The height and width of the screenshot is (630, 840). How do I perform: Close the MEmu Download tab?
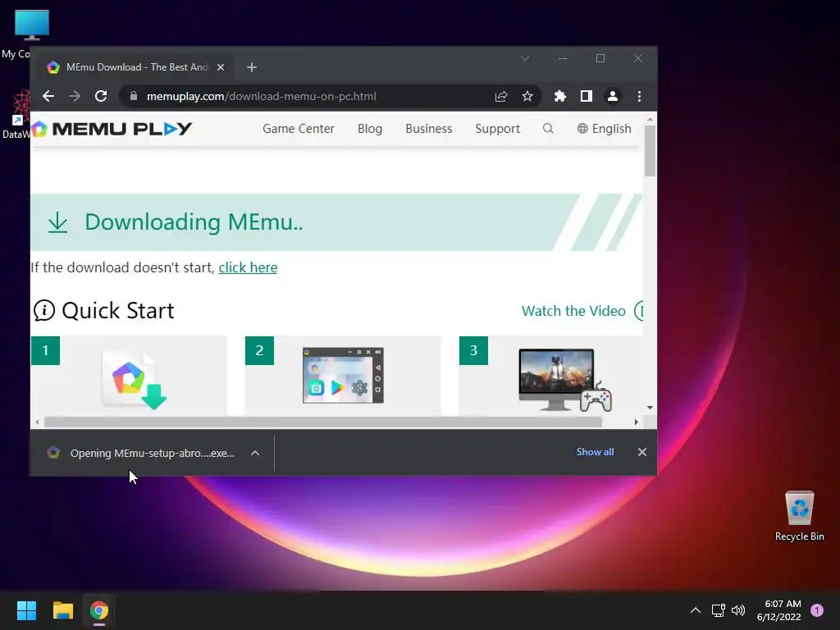(221, 67)
